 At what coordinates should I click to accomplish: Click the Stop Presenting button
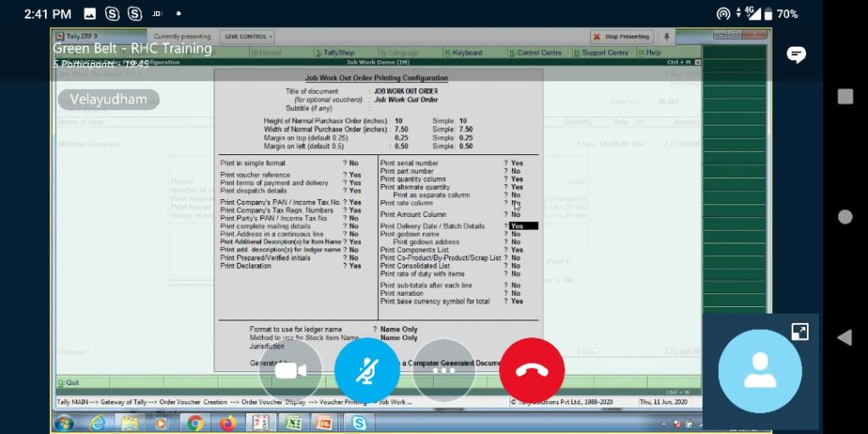(621, 36)
